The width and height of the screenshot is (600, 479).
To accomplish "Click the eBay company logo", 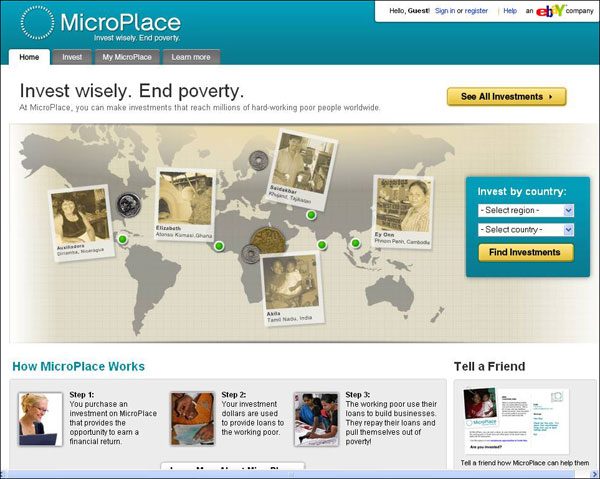I will click(551, 11).
